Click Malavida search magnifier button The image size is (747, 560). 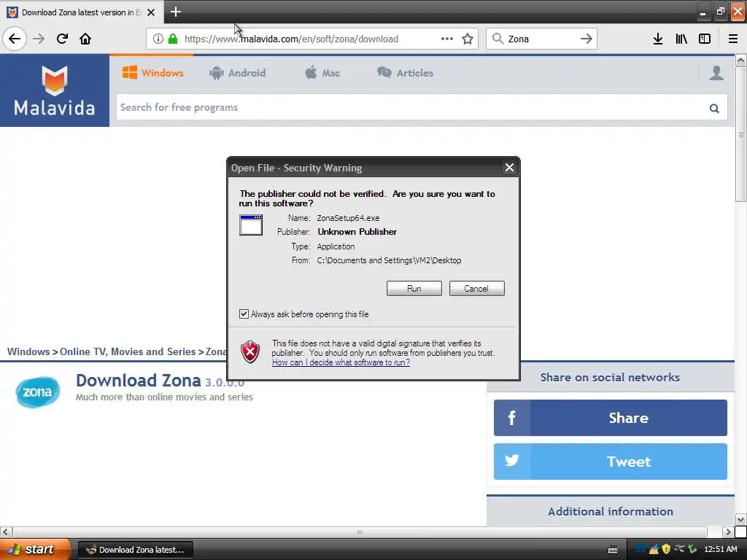714,108
